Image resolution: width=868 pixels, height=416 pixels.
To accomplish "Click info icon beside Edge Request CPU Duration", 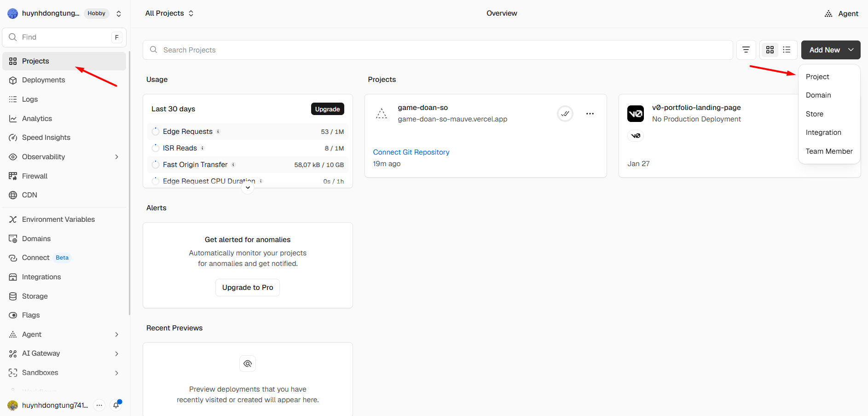I will (x=261, y=181).
